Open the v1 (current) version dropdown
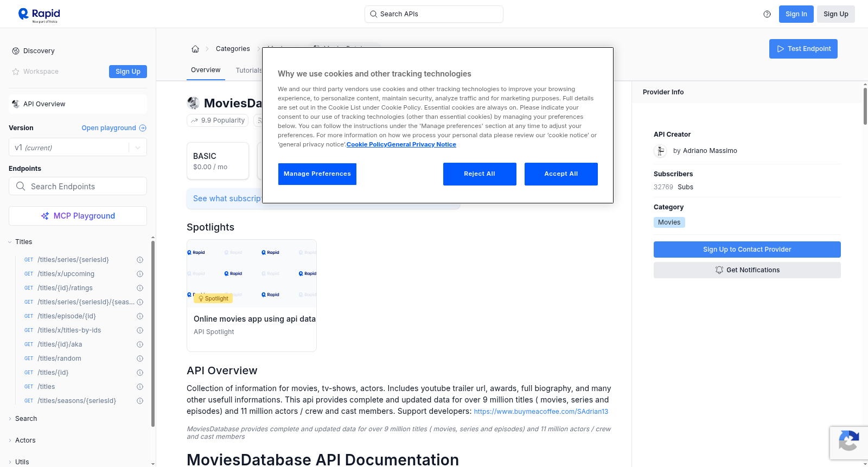Viewport: 868px width, 467px height. point(78,148)
